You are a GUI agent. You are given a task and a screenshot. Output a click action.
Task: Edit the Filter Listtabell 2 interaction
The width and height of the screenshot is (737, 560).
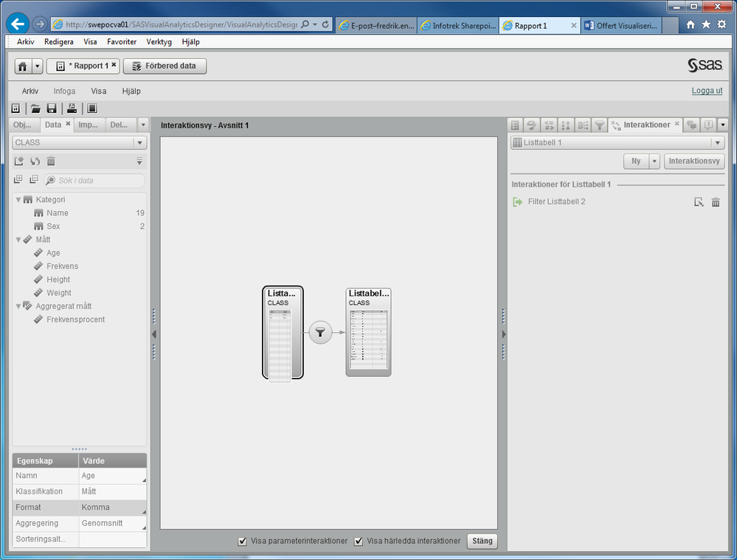pyautogui.click(x=699, y=202)
